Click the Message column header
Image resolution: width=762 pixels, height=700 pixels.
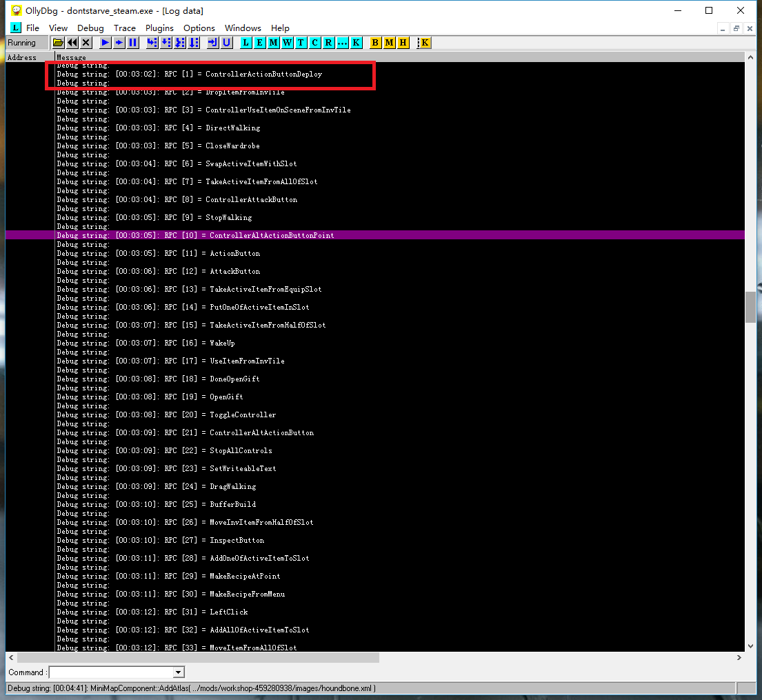(x=399, y=57)
